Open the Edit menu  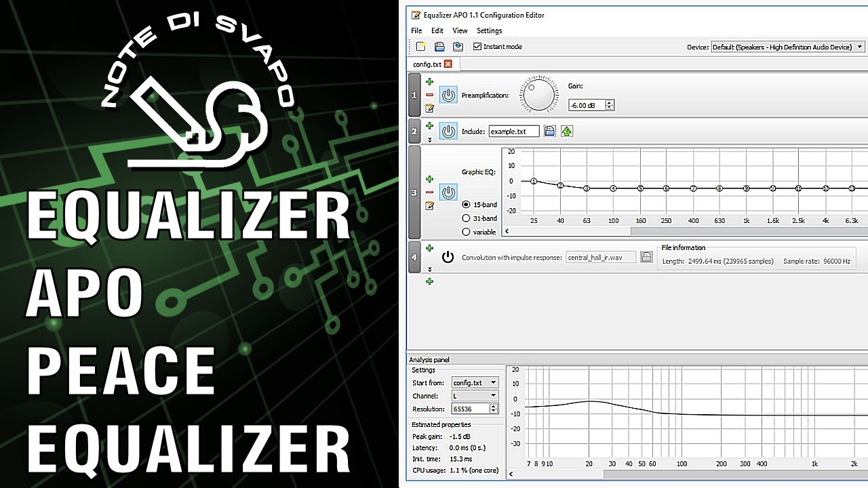point(437,30)
